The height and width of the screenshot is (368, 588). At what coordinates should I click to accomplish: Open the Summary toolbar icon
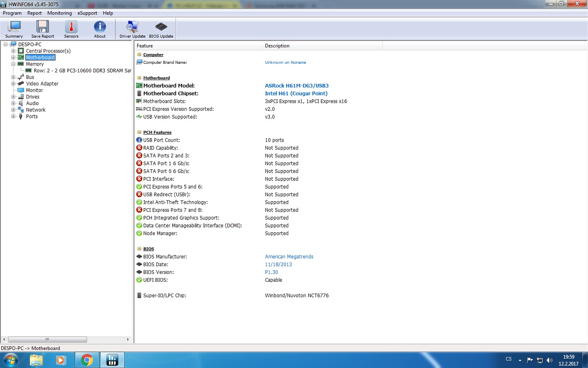pyautogui.click(x=14, y=29)
